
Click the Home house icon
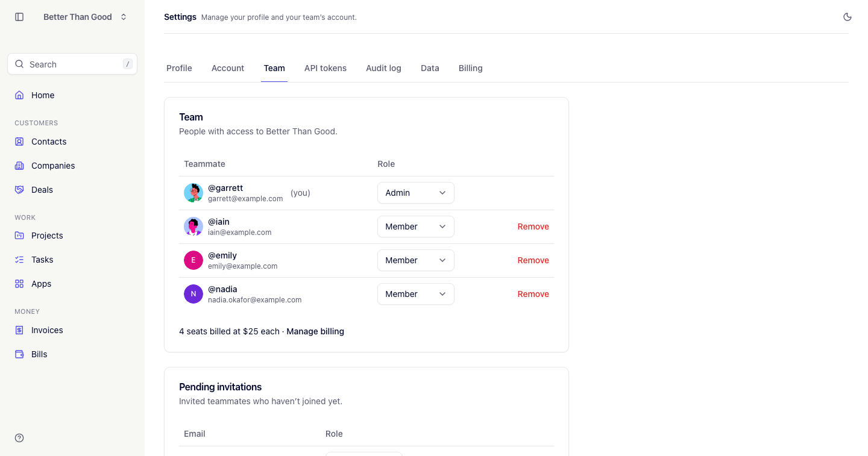(19, 95)
